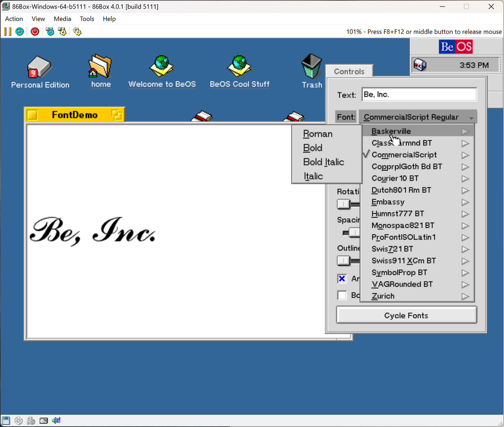Select SymbolProp BT in the font list
504x427 pixels.
tap(418, 273)
